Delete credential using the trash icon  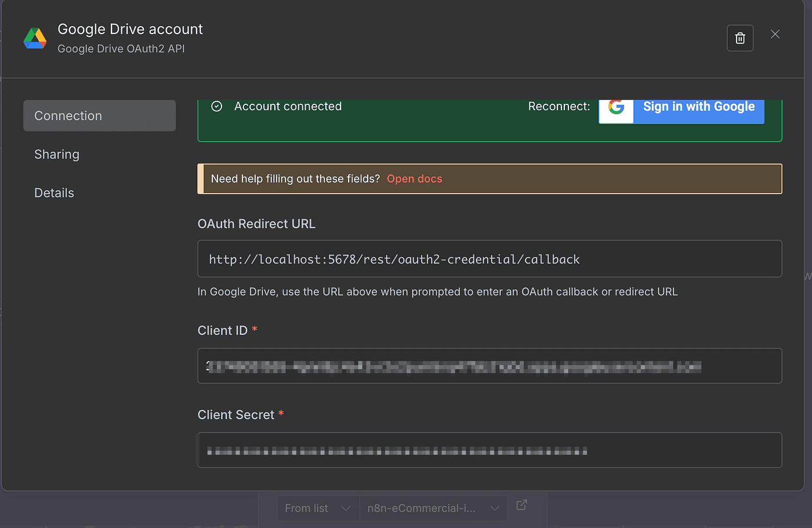click(739, 38)
